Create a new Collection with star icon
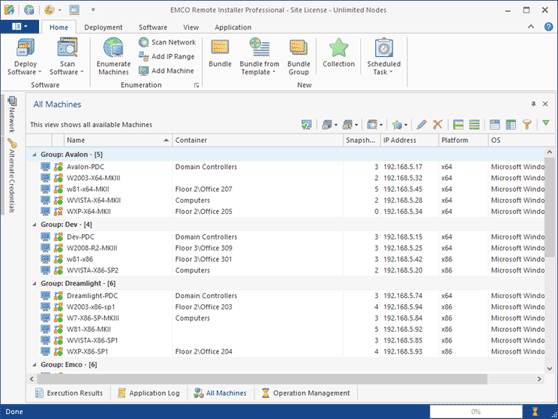The height and width of the screenshot is (419, 558). click(x=338, y=53)
